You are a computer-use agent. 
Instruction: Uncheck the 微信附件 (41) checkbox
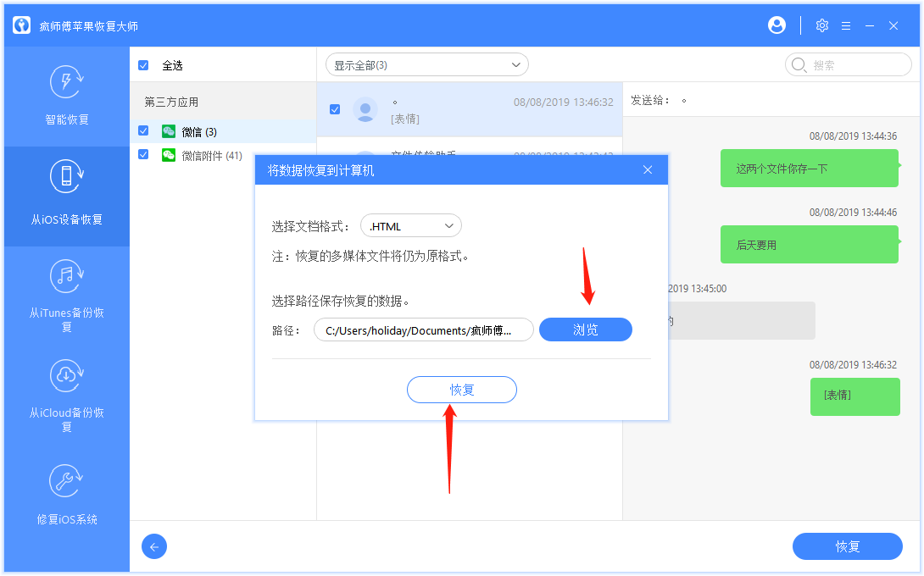pos(142,152)
